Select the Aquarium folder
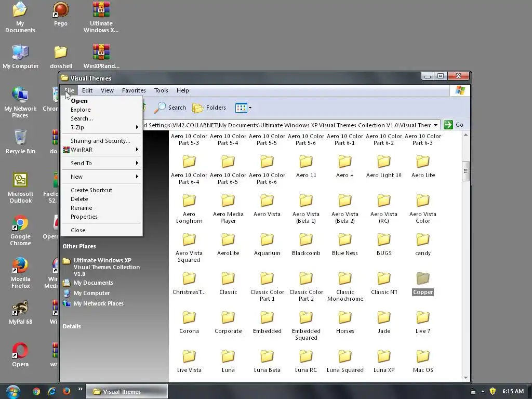This screenshot has height=399, width=532. click(267, 244)
